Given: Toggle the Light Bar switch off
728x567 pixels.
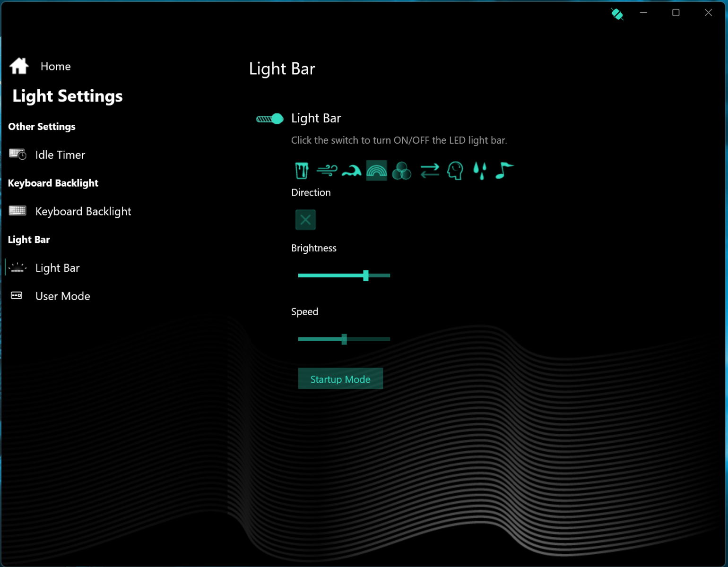Looking at the screenshot, I should pos(270,119).
